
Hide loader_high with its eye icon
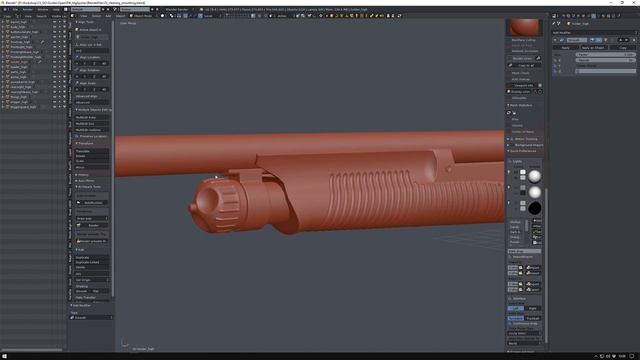[x=54, y=67]
